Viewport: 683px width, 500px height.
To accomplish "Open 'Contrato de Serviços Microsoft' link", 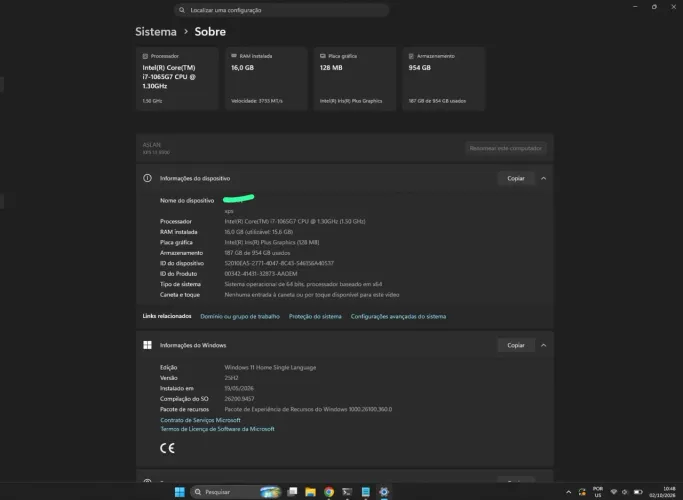I will 200,420.
